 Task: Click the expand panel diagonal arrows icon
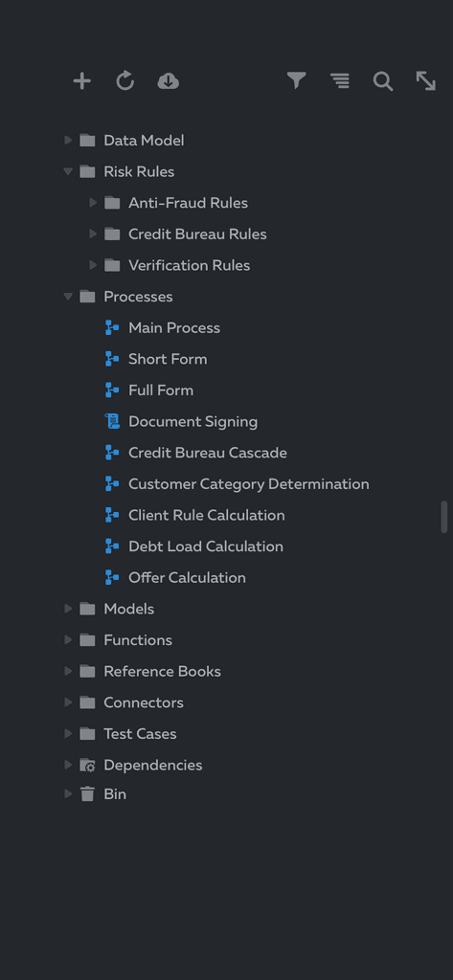[x=425, y=80]
